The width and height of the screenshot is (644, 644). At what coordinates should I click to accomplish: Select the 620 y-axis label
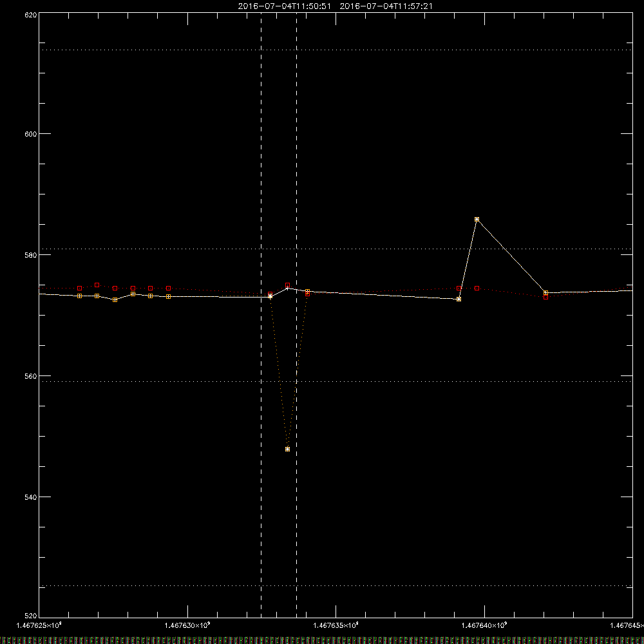coord(31,15)
